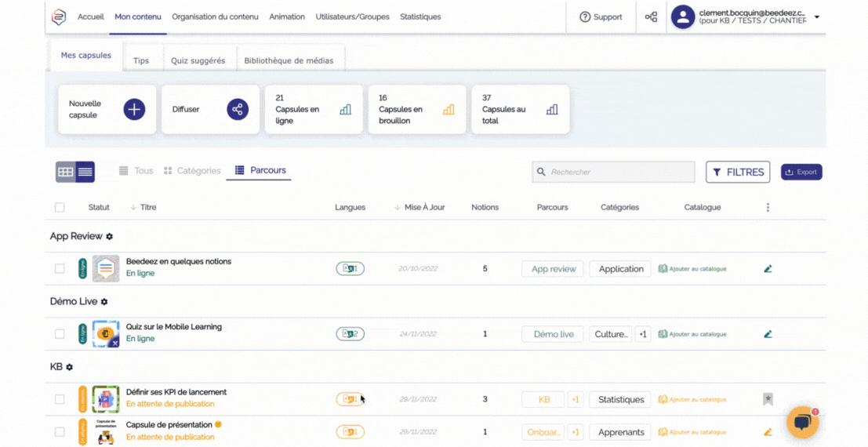Click the edit pencil for Beedeez en quelques notions

coord(768,268)
